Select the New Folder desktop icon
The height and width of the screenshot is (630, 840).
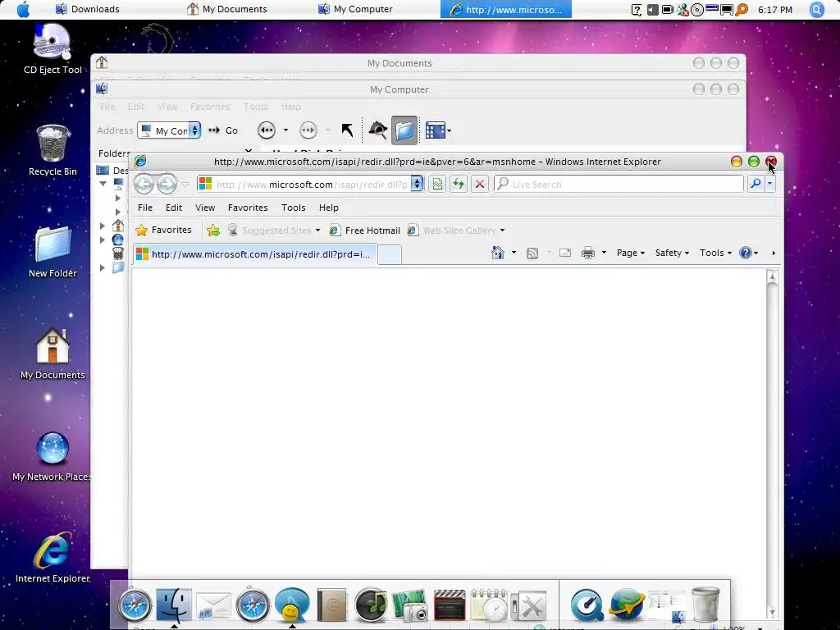click(52, 252)
